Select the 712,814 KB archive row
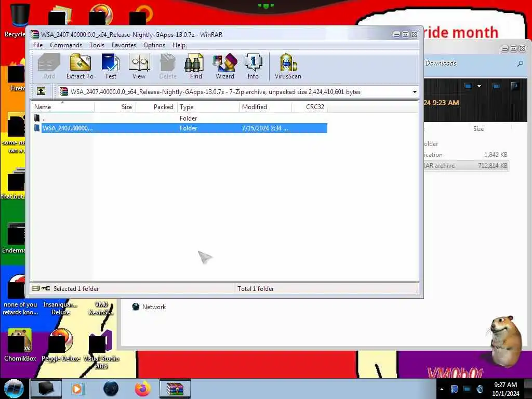Screen dimensions: 532x399 pos(466,166)
